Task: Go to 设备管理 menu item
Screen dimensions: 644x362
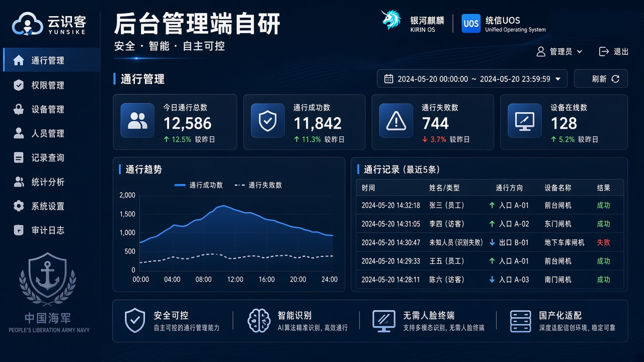Action: (52, 109)
